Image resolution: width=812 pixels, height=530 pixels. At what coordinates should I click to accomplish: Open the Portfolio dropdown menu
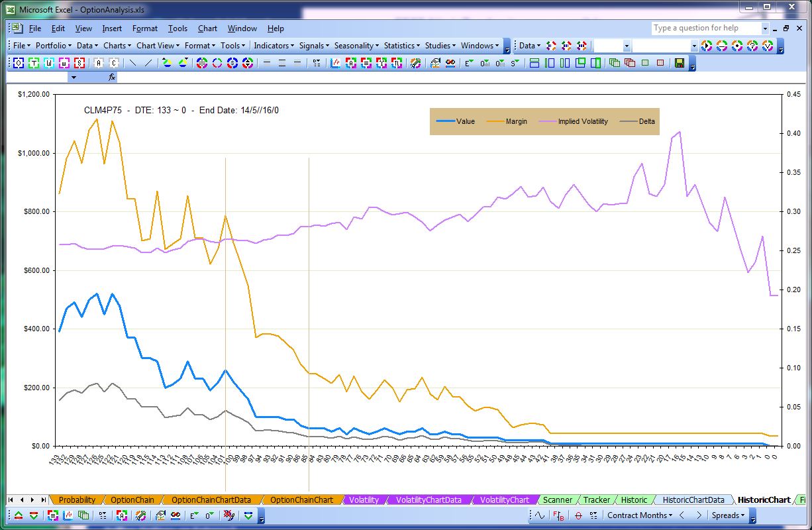pos(54,46)
